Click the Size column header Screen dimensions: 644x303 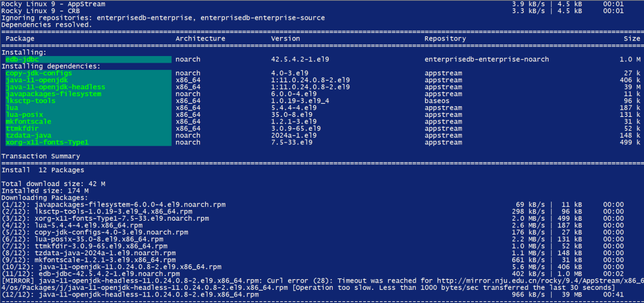pyautogui.click(x=631, y=39)
